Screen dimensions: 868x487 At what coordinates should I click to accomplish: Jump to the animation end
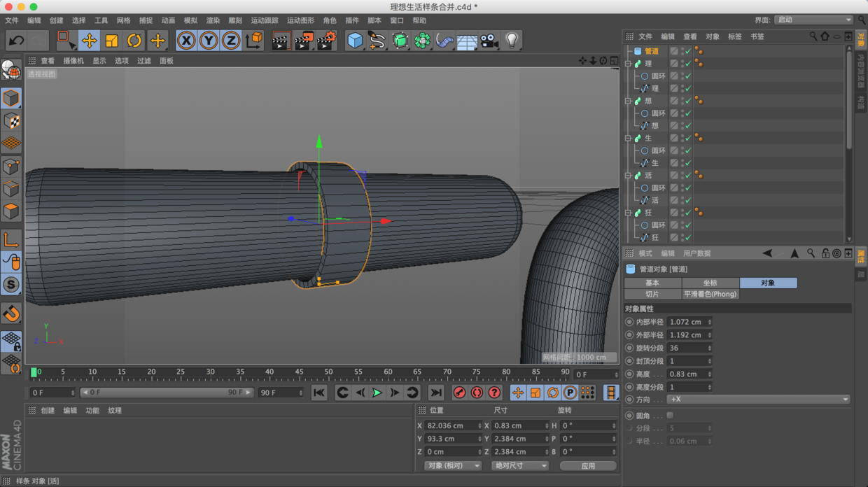436,393
